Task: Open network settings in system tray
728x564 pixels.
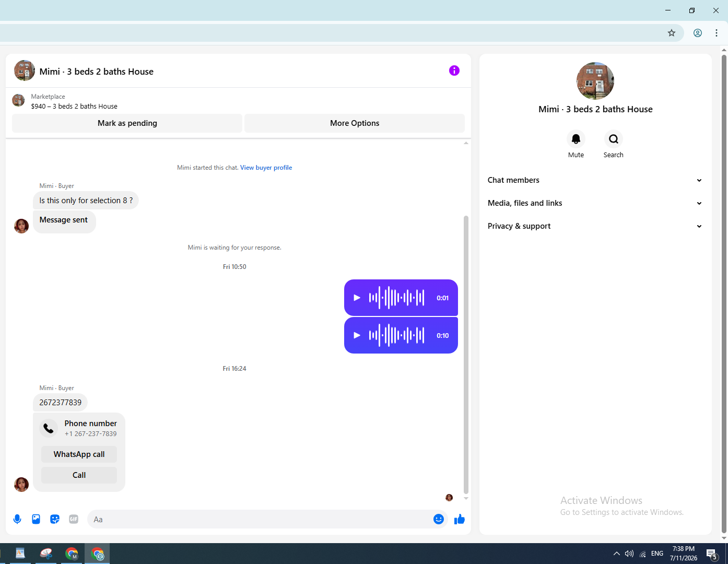Action: [x=643, y=554]
